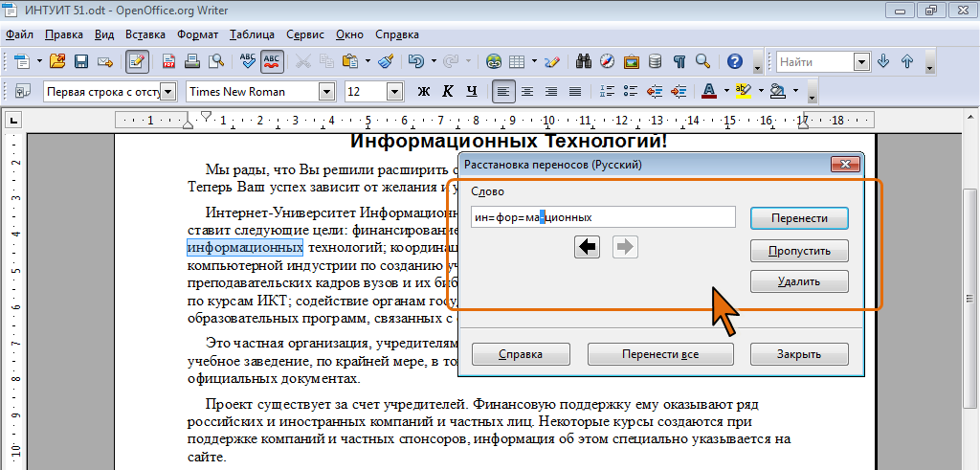Justify the paragraph text
980x470 pixels.
[x=575, y=91]
